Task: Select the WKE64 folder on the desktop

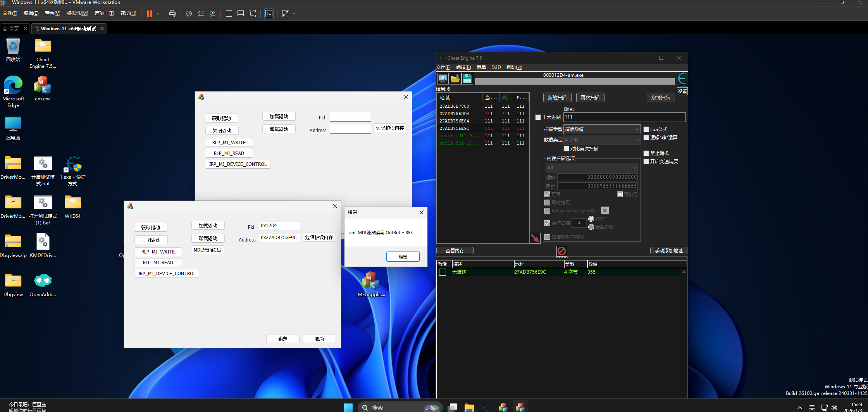Action: coord(72,207)
